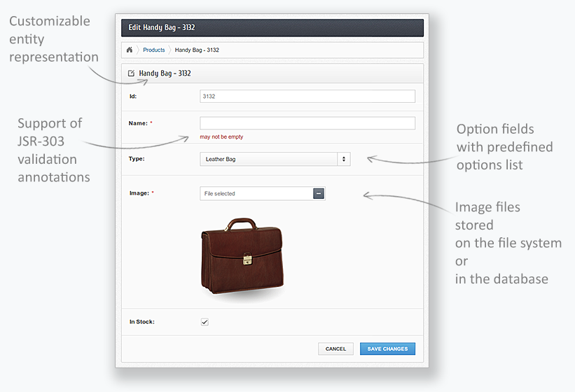
Task: Select the Handy Bag - 3132 breadcrumb item
Action: (197, 50)
